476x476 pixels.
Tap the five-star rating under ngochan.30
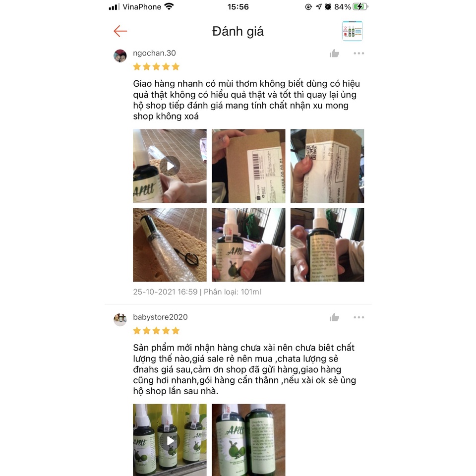point(156,67)
